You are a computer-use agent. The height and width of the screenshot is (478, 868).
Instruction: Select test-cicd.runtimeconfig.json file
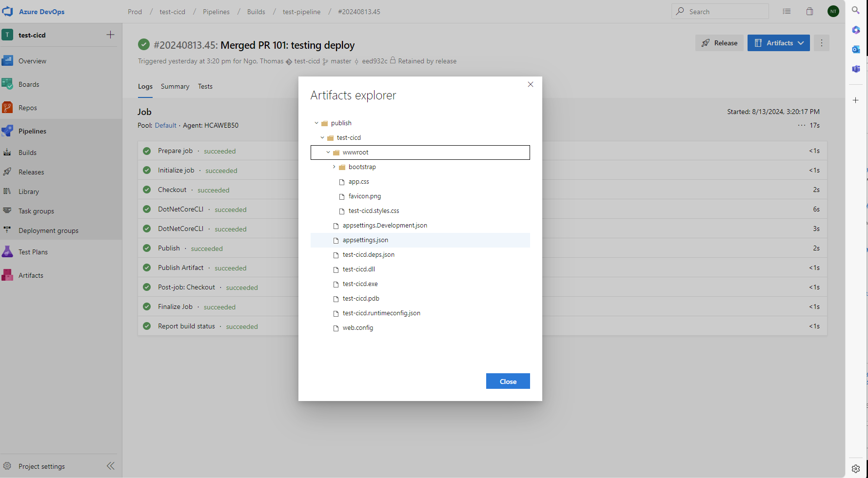tap(420, 313)
